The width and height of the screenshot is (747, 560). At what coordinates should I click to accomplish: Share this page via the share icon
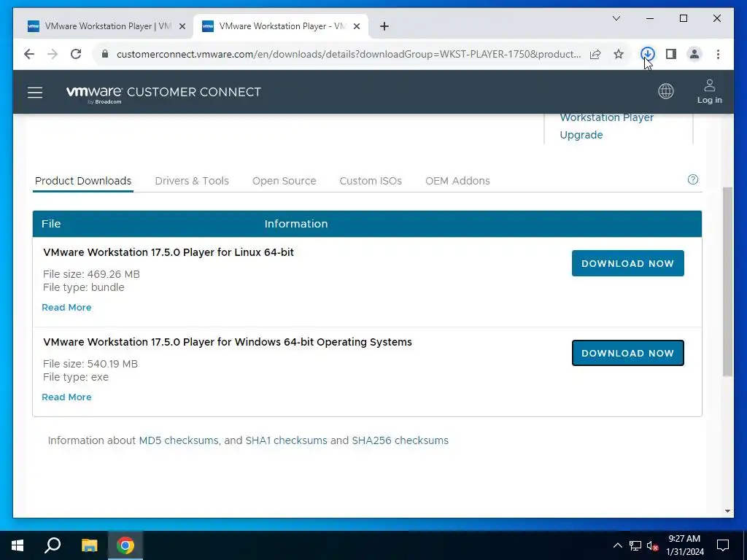(595, 54)
